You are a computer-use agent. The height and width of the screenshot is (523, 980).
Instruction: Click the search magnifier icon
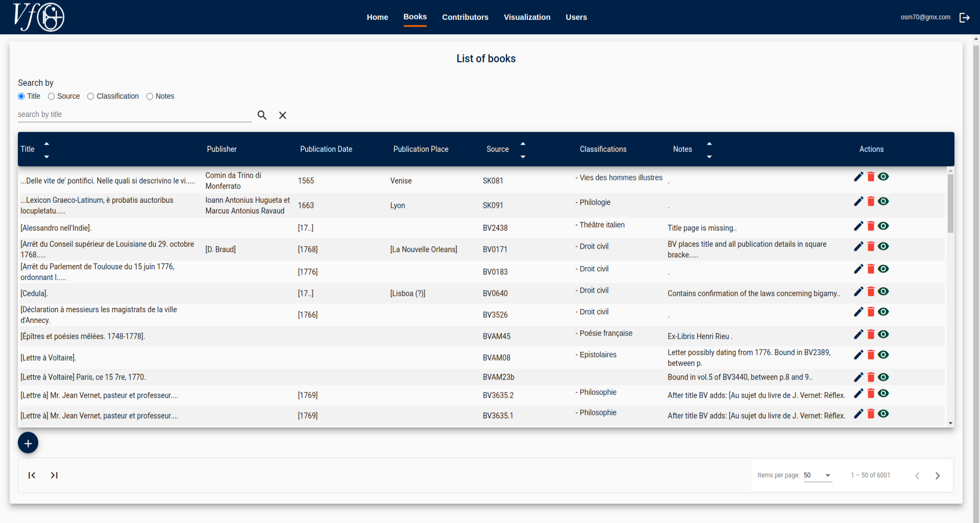(x=262, y=115)
